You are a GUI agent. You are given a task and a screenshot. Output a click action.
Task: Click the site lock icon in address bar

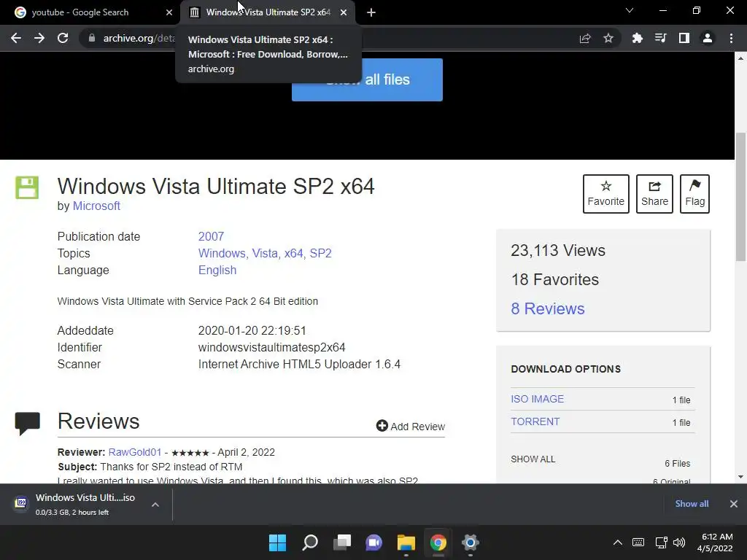[92, 38]
